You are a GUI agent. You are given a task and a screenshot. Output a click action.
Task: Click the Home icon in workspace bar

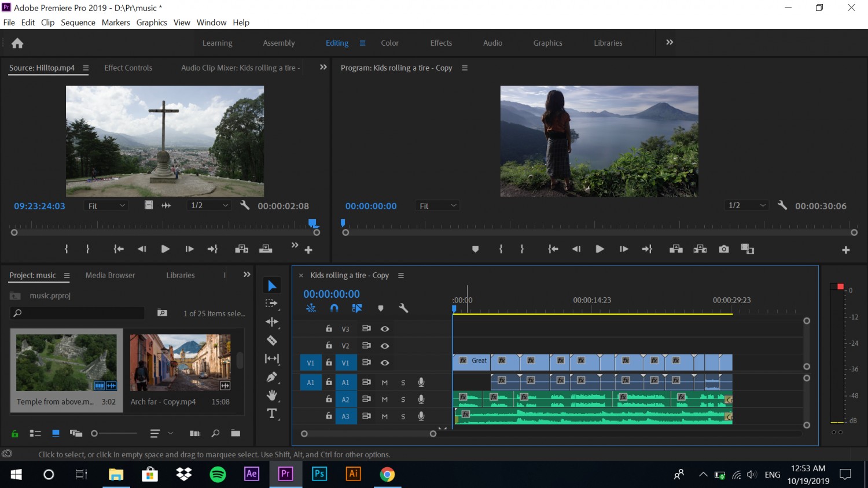tap(17, 43)
